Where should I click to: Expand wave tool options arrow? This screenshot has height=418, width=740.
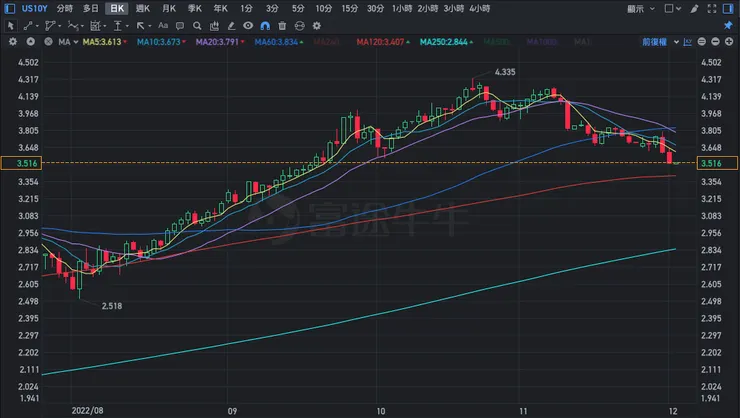coord(82,26)
